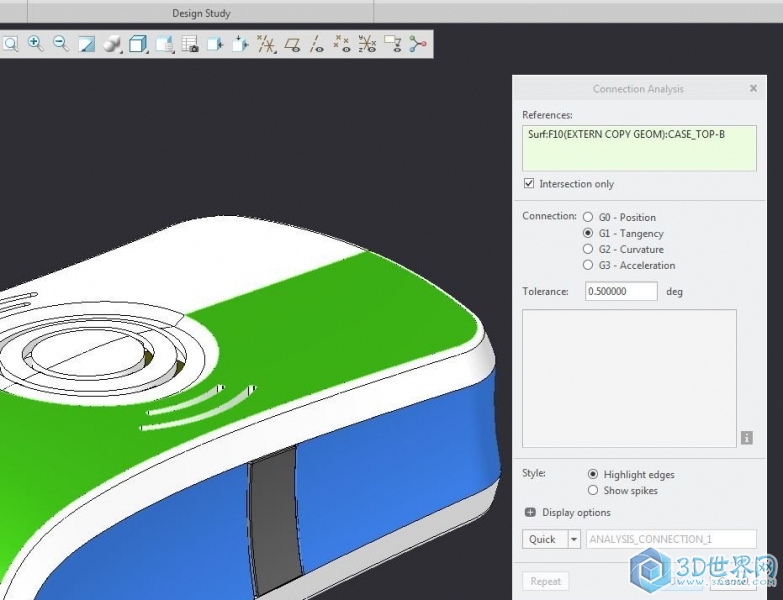Click the table with camera snapshot icon

[190, 44]
